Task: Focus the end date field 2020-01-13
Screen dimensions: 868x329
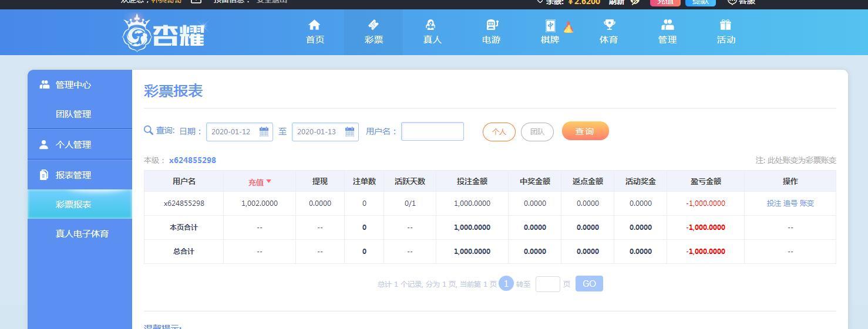Action: tap(325, 131)
